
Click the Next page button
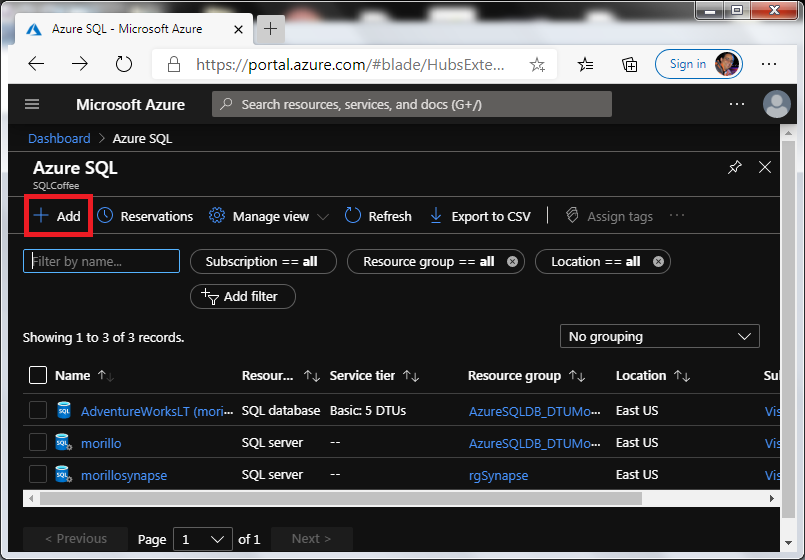tap(311, 538)
